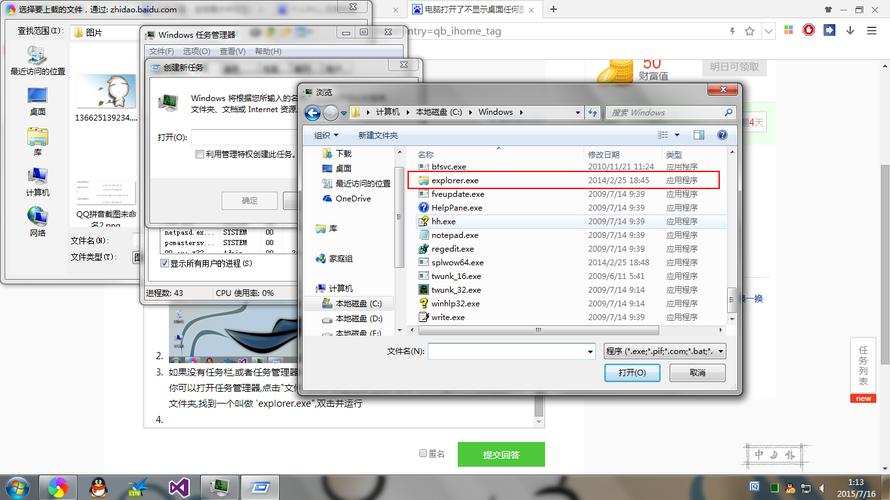Open a new browser tab with plus button

[x=553, y=9]
